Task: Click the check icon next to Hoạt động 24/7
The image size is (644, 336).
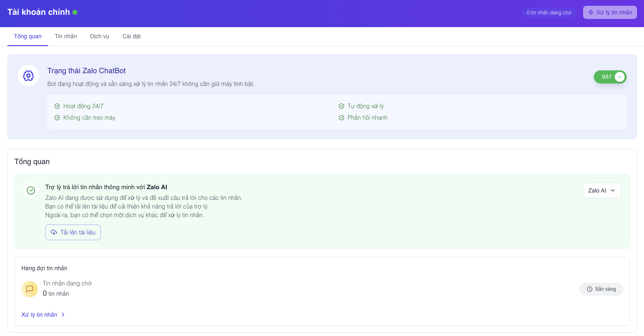Action: [x=57, y=106]
